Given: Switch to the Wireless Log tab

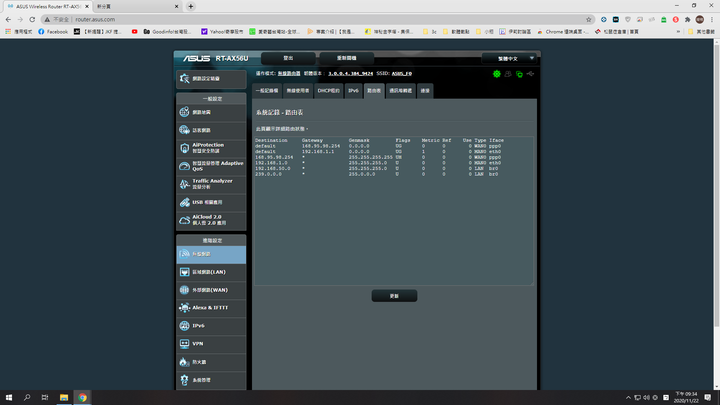Looking at the screenshot, I should click(x=298, y=91).
